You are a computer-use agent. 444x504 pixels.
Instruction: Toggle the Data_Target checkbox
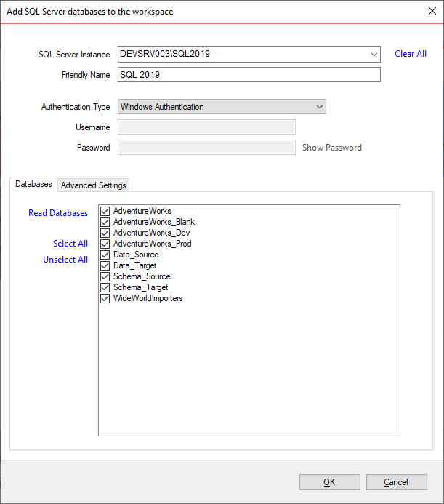coord(105,266)
